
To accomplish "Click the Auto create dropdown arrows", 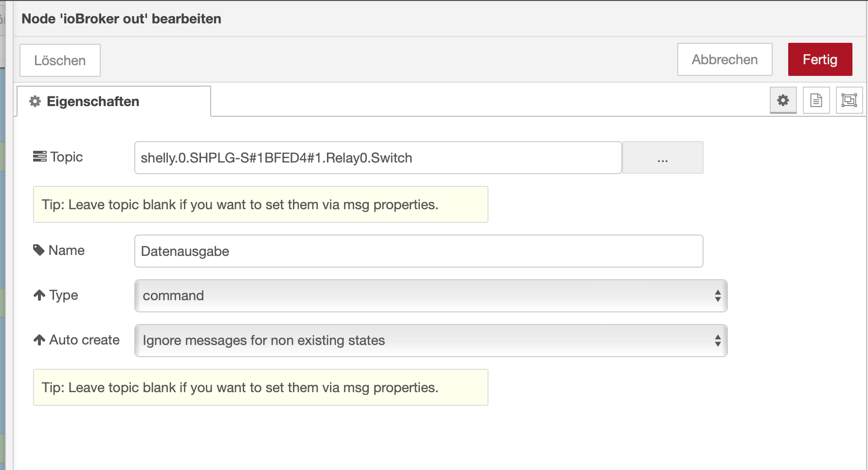I will coord(718,341).
